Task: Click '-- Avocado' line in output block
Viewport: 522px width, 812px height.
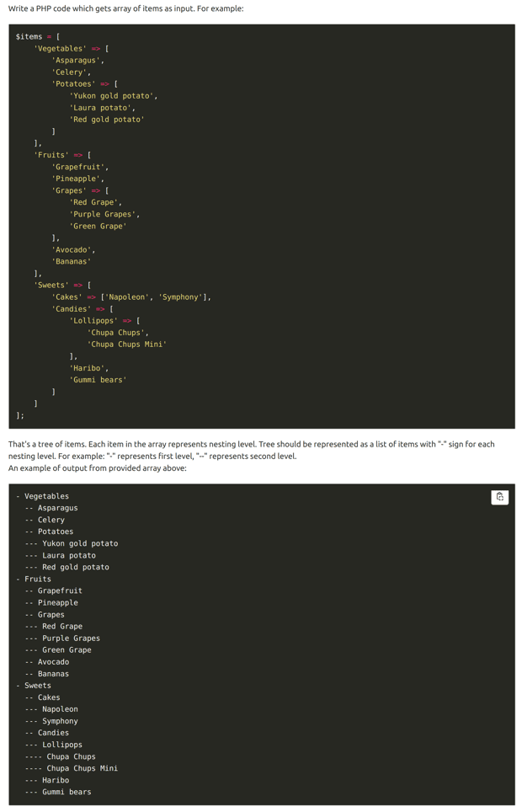Action: tap(47, 662)
